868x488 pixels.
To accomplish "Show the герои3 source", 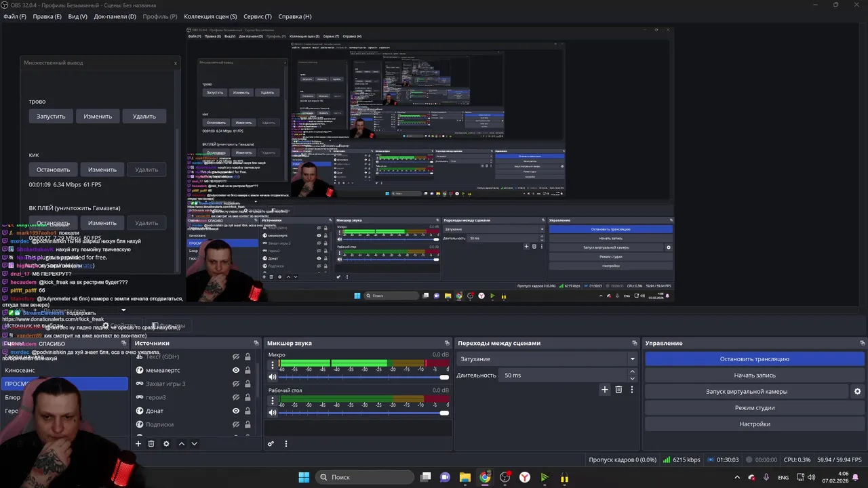I will click(236, 397).
